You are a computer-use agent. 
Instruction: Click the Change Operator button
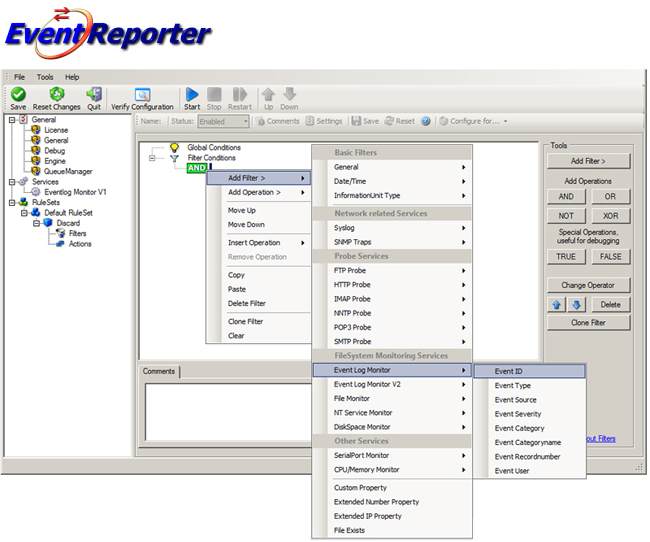pos(588,285)
